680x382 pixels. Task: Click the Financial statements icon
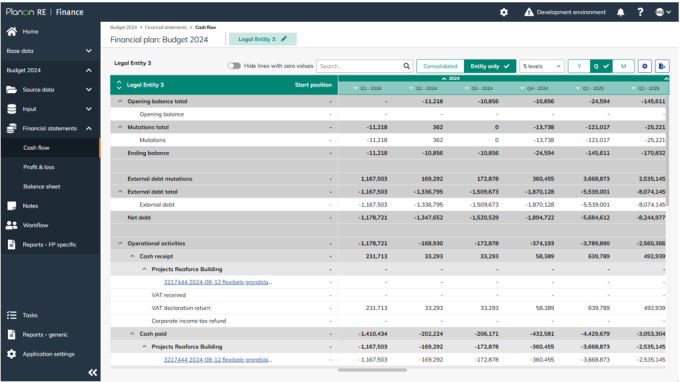point(12,128)
